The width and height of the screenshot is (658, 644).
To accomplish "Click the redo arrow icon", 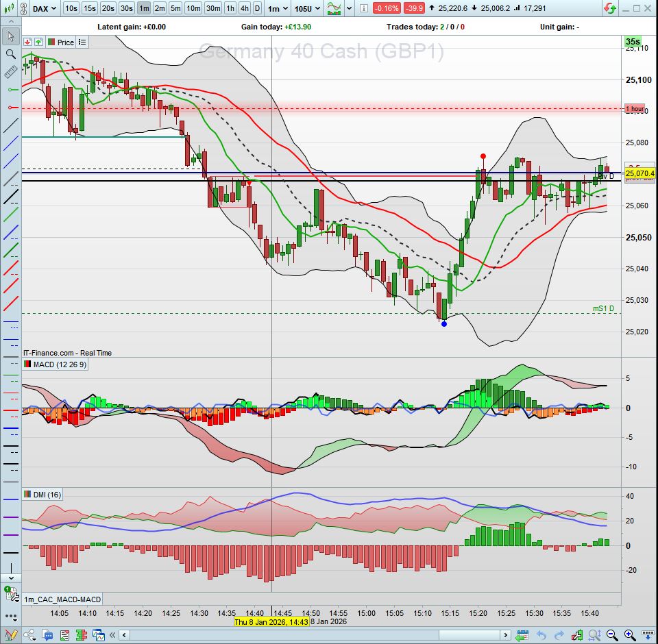I will [x=559, y=635].
